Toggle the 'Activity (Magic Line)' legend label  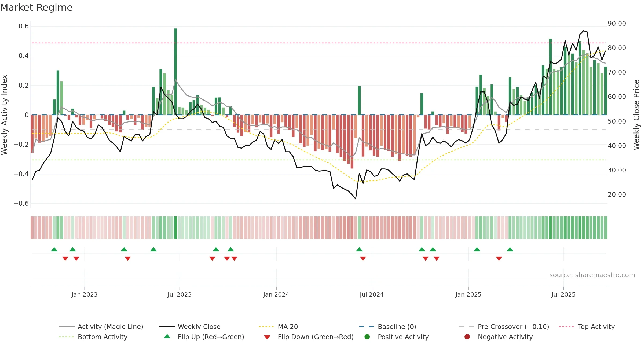pos(111,327)
